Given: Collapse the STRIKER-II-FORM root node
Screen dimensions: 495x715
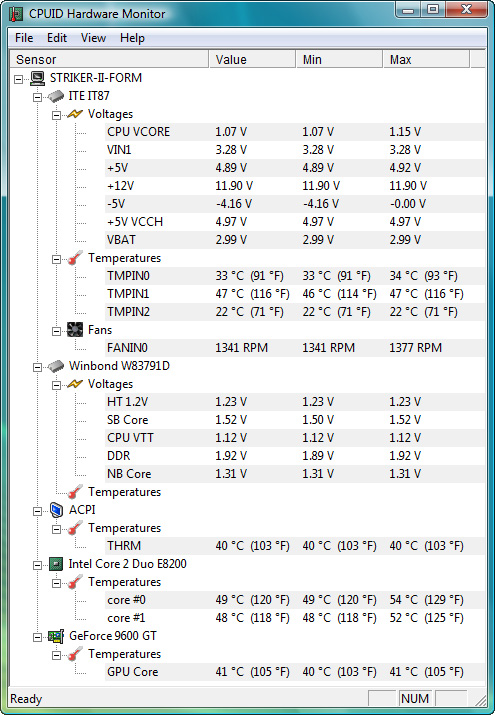Looking at the screenshot, I should click(18, 79).
